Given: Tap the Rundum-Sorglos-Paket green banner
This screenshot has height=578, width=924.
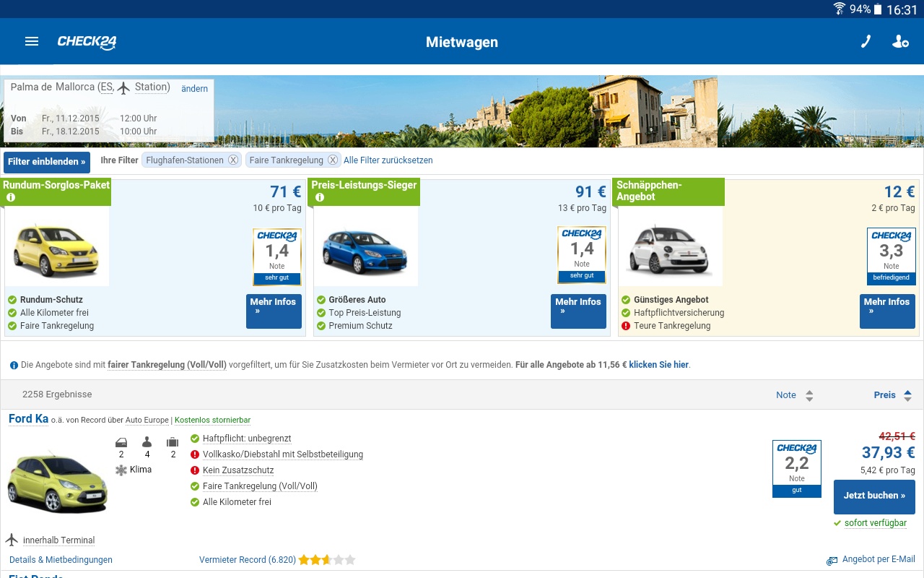Looking at the screenshot, I should (x=56, y=191).
